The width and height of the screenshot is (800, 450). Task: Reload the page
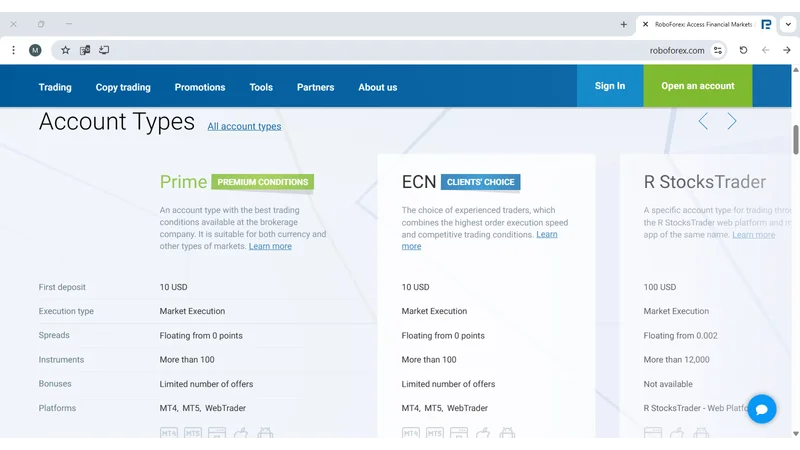coord(743,50)
